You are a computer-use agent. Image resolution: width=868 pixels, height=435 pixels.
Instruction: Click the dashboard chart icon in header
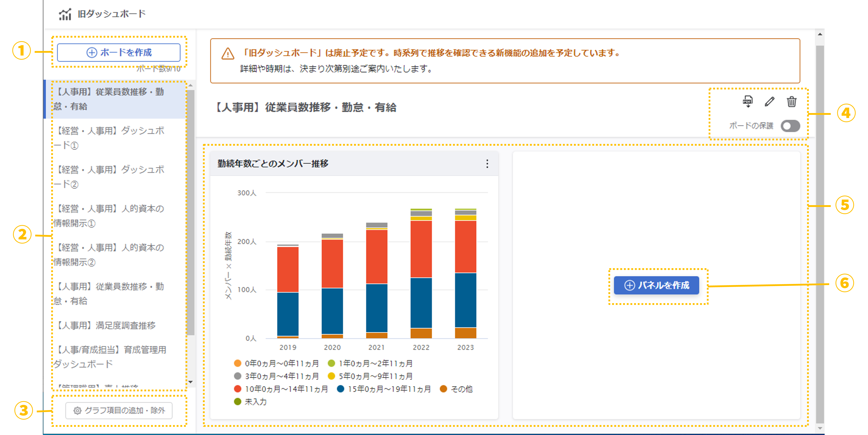(x=65, y=14)
